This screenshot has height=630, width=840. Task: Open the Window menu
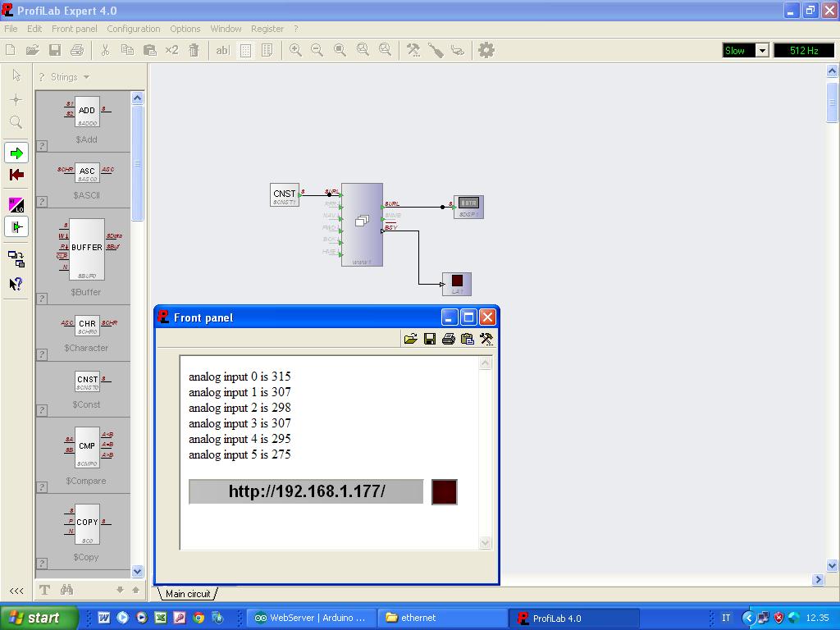click(x=226, y=29)
